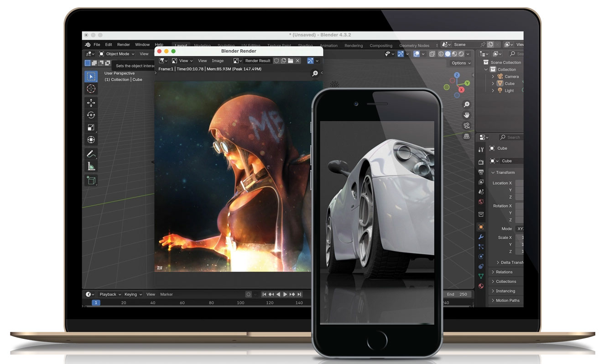
Task: Unlink Render Result with the X icon
Action: point(297,61)
